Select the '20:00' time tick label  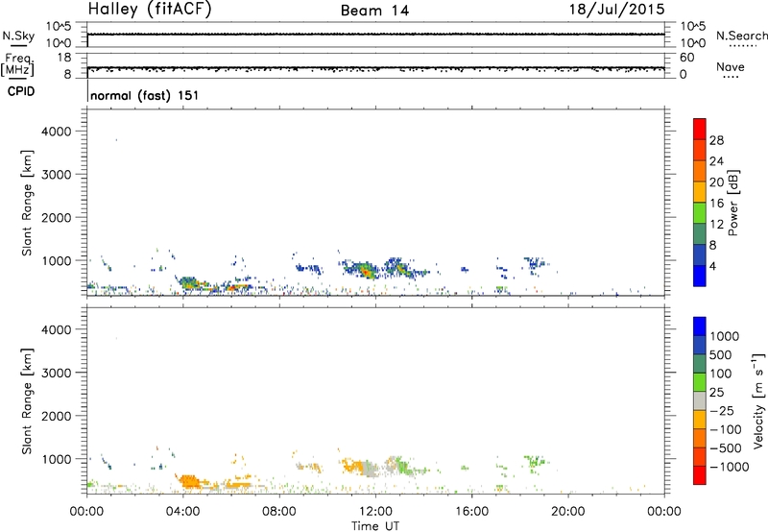tap(567, 512)
